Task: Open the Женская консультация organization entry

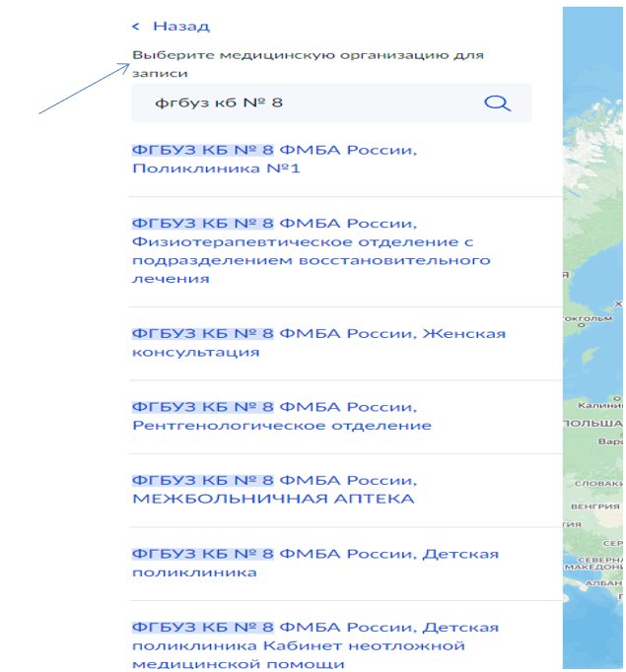Action: click(318, 343)
